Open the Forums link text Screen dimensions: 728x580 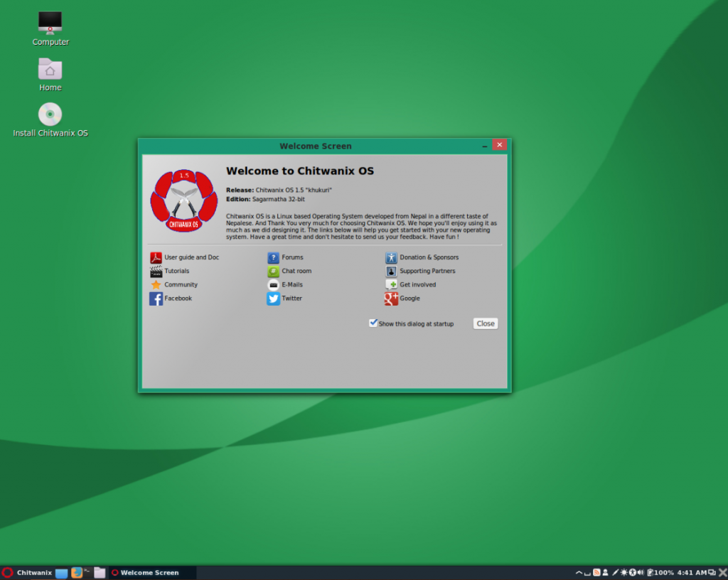[292, 257]
